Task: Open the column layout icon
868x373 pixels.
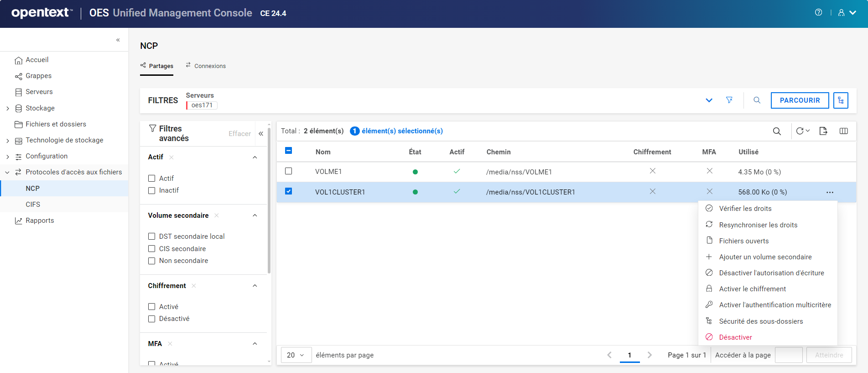Action: click(x=843, y=131)
